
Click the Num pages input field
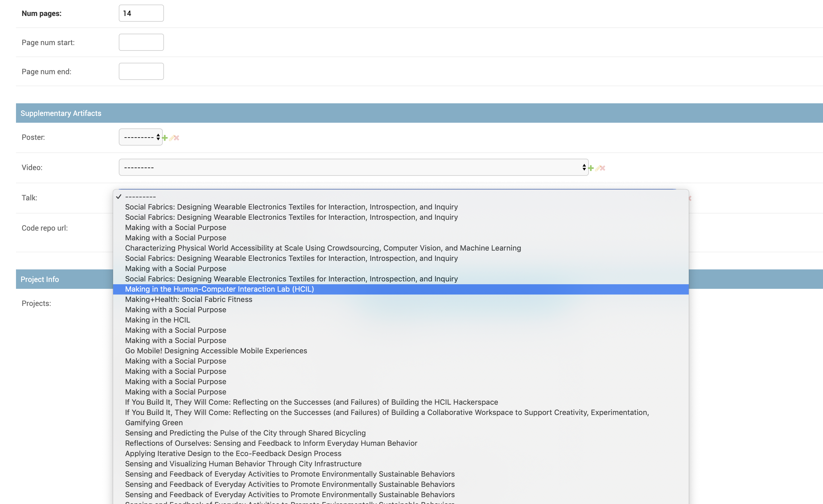pos(141,13)
